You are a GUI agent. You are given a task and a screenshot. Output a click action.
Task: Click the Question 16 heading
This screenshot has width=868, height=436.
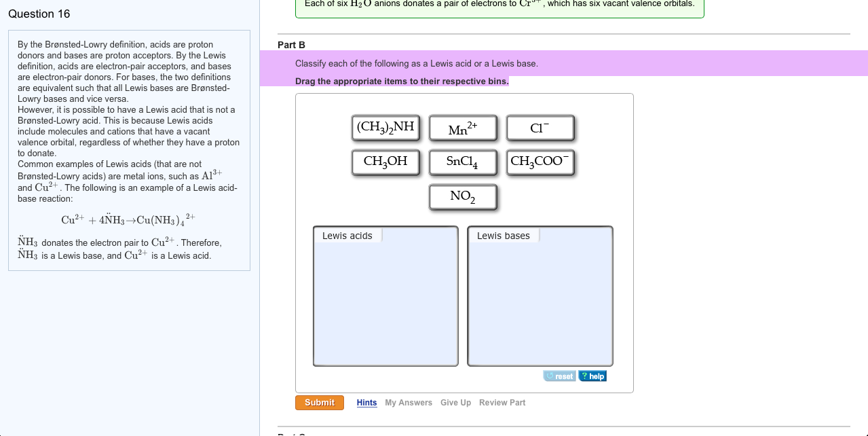tap(39, 14)
